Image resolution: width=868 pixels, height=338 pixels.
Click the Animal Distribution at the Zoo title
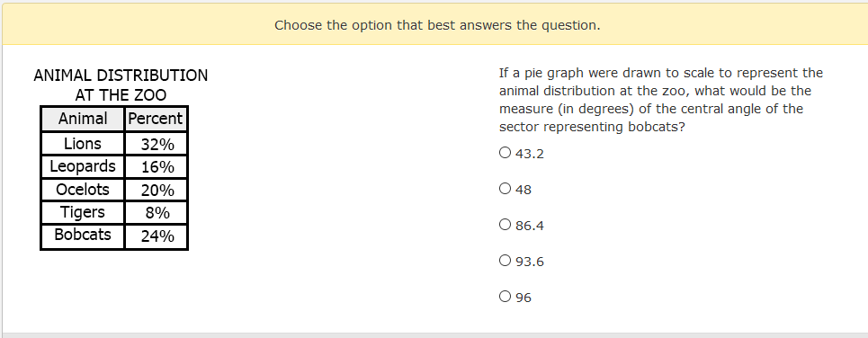click(121, 85)
